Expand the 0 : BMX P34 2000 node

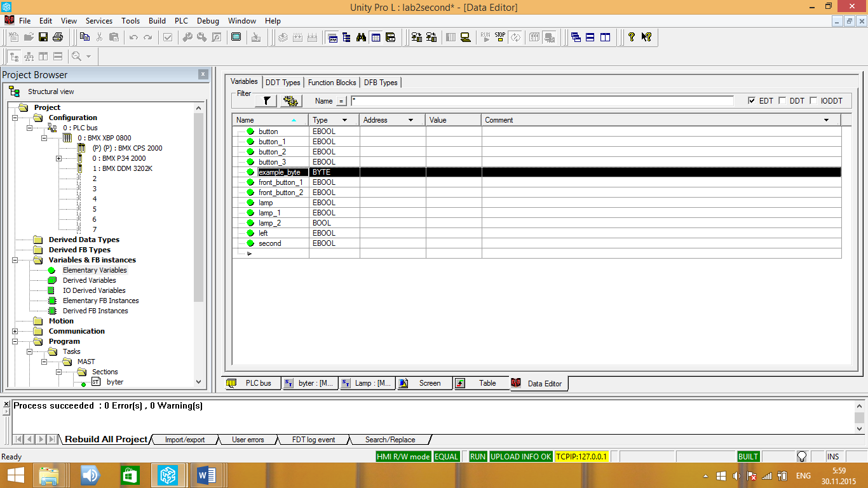(x=58, y=158)
